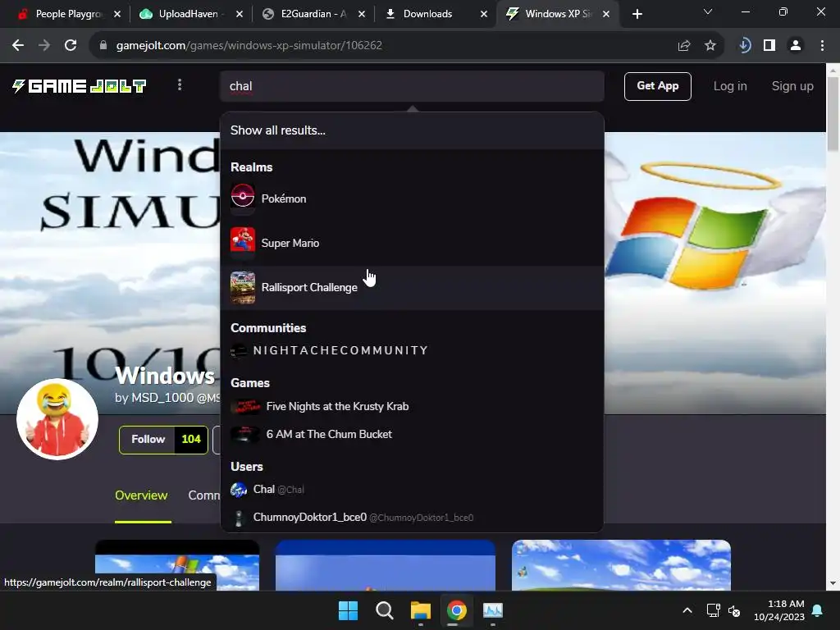Close the Windows XP Simulator tab

606,14
